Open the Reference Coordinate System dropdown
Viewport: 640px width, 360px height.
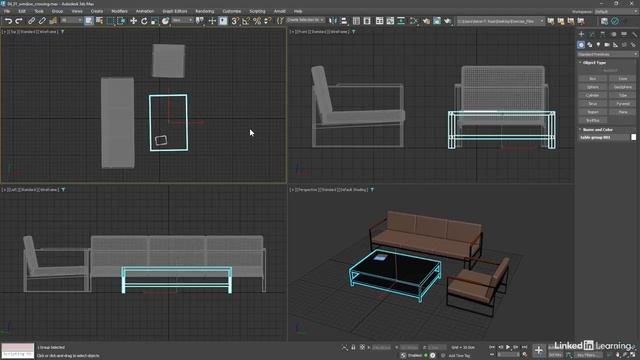coord(182,20)
